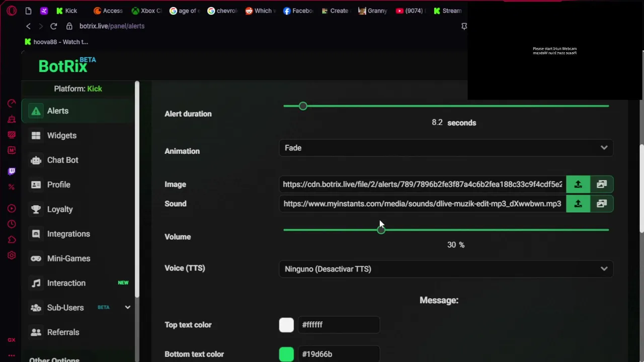Open the Voice (TTS) dropdown
The width and height of the screenshot is (644, 362).
tap(446, 269)
